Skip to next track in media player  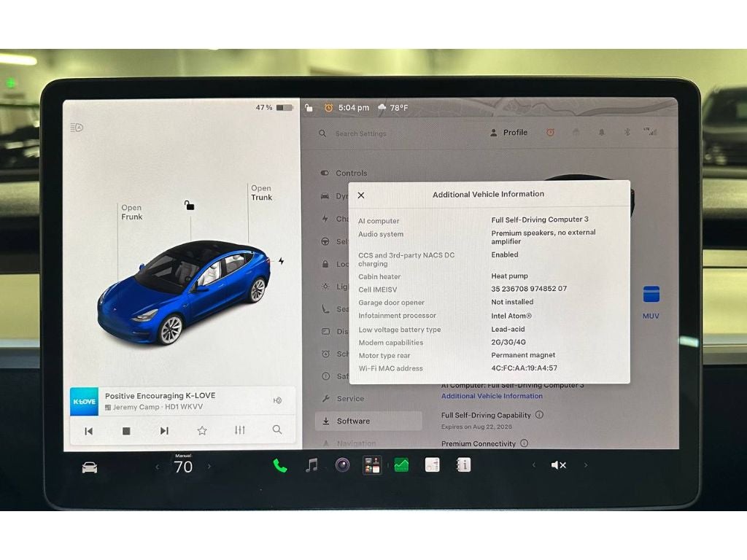(x=164, y=431)
